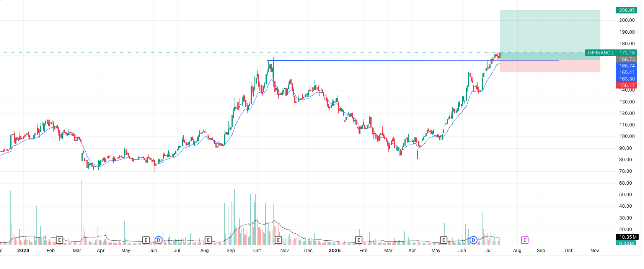The width and height of the screenshot is (644, 269).
Task: Click the 172.18 current price label
Action: (x=627, y=53)
